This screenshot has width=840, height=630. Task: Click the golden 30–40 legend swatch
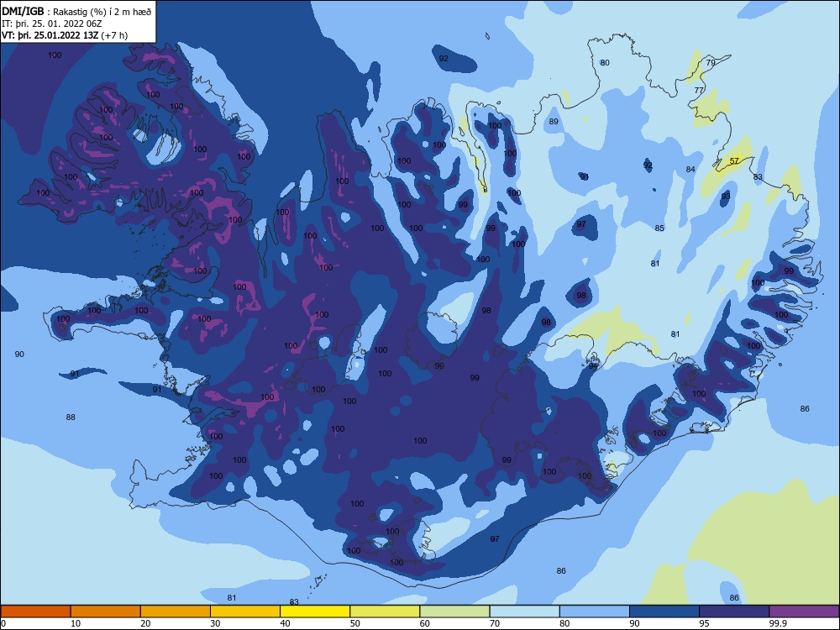tap(244, 612)
